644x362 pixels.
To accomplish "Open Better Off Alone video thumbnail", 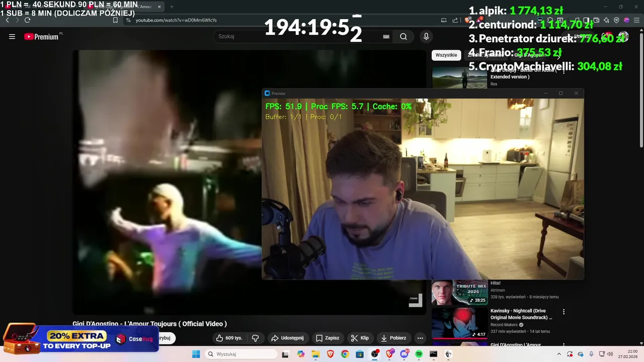I will click(x=459, y=77).
